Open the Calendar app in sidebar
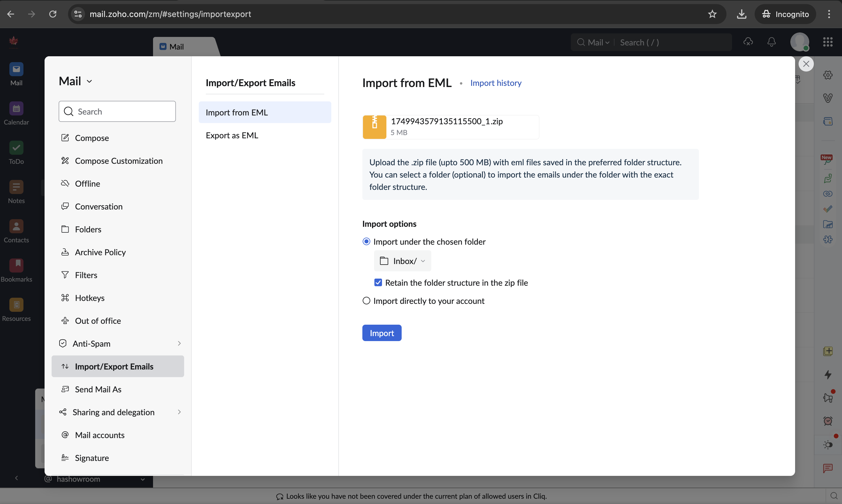This screenshot has height=504, width=842. pos(16,109)
